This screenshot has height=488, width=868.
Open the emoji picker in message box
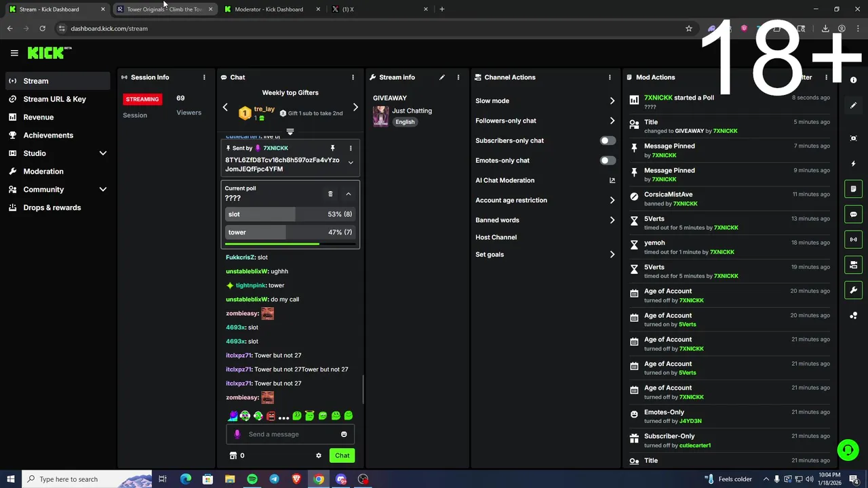pos(344,434)
